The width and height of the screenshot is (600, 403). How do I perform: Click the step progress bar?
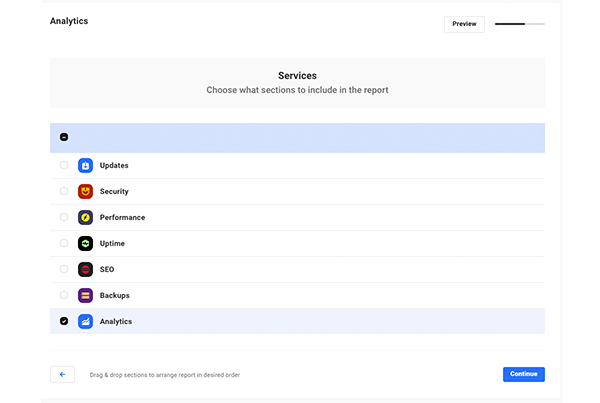pos(520,24)
